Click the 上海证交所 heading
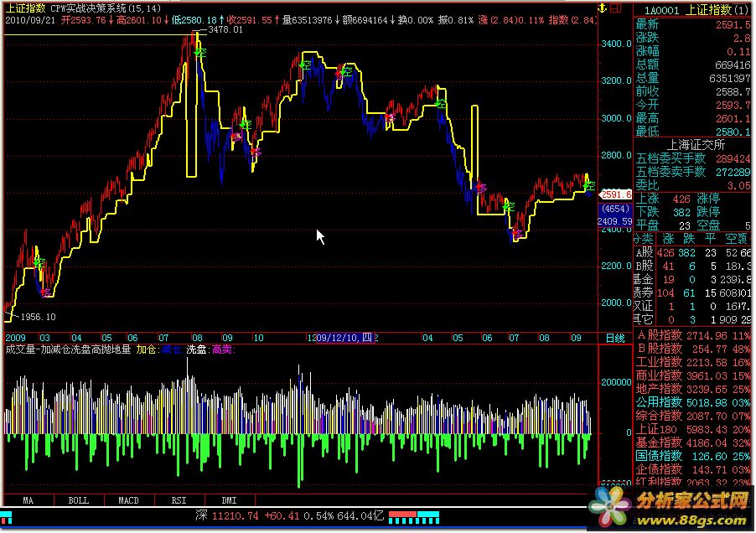Viewport: 756px width, 533px height. pyautogui.click(x=696, y=145)
